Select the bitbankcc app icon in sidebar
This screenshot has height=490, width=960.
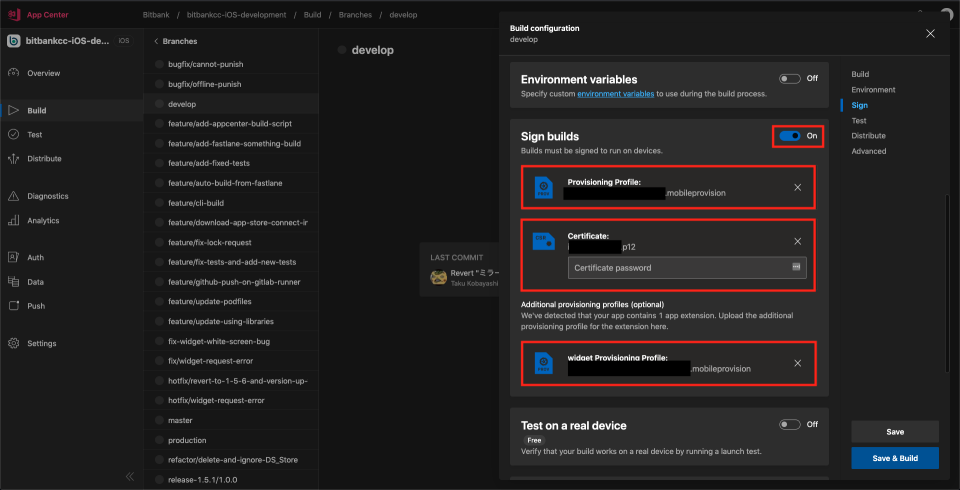(x=13, y=41)
